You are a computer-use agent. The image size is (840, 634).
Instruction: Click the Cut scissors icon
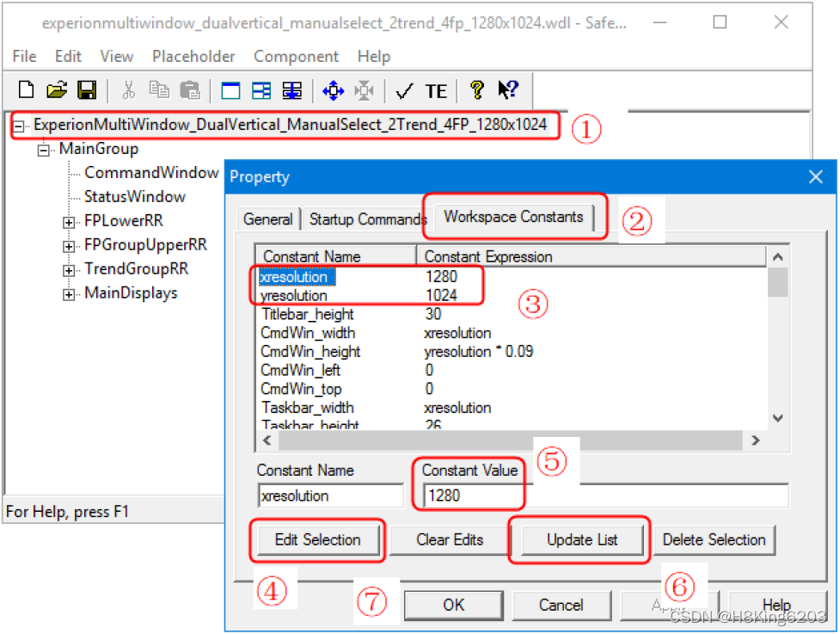click(129, 90)
